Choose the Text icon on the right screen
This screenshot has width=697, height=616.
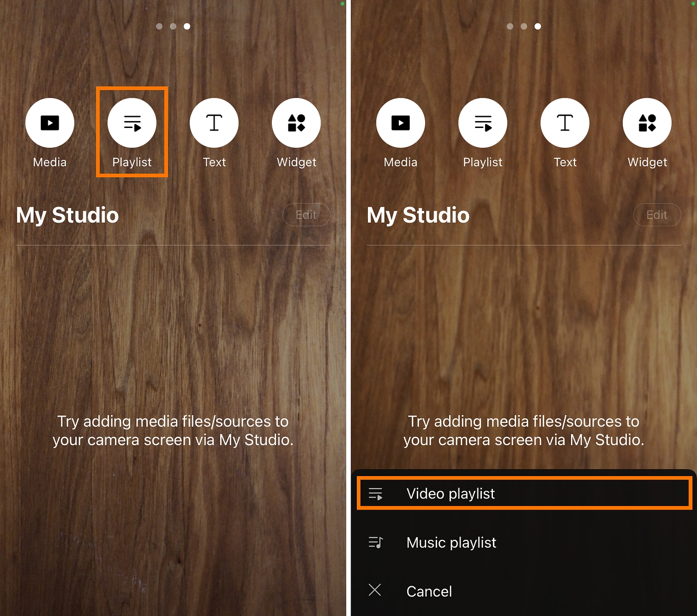coord(565,123)
